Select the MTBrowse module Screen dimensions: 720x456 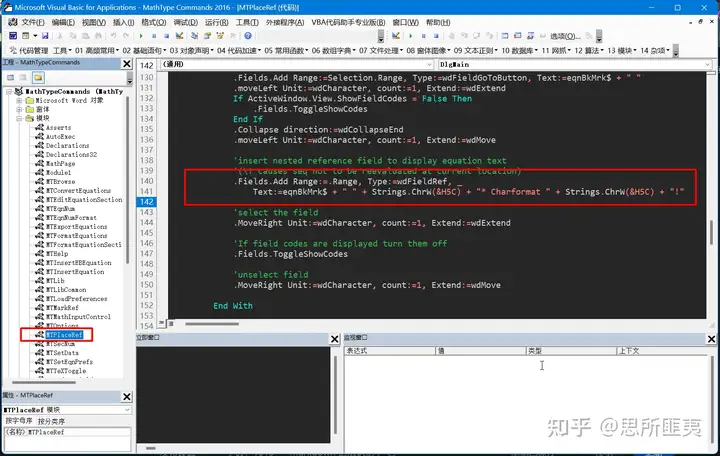pyautogui.click(x=60, y=181)
